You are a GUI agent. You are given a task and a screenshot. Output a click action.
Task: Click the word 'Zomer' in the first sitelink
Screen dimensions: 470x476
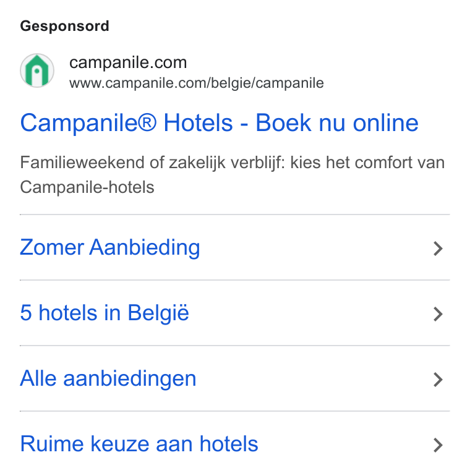click(x=52, y=248)
